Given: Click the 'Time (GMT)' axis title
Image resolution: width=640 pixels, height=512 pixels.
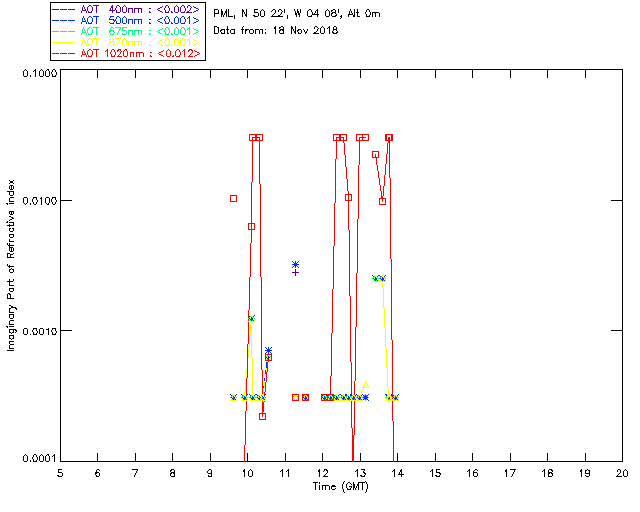Looking at the screenshot, I should coord(340,487).
